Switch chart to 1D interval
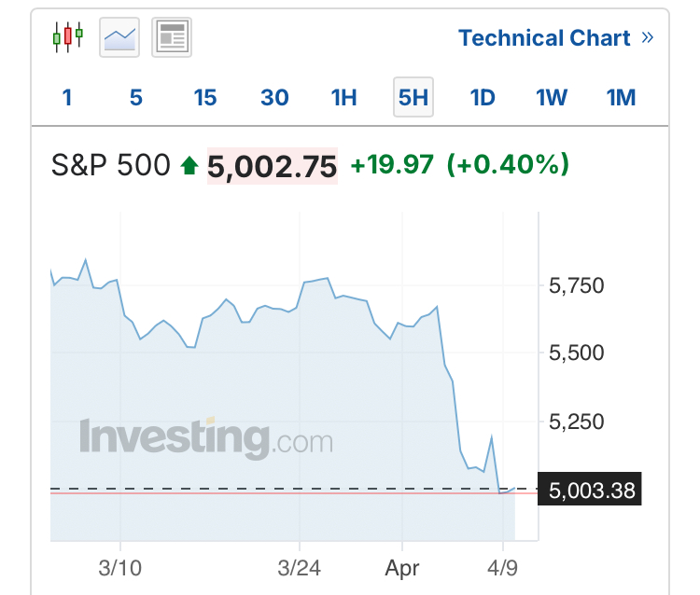 pyautogui.click(x=483, y=97)
